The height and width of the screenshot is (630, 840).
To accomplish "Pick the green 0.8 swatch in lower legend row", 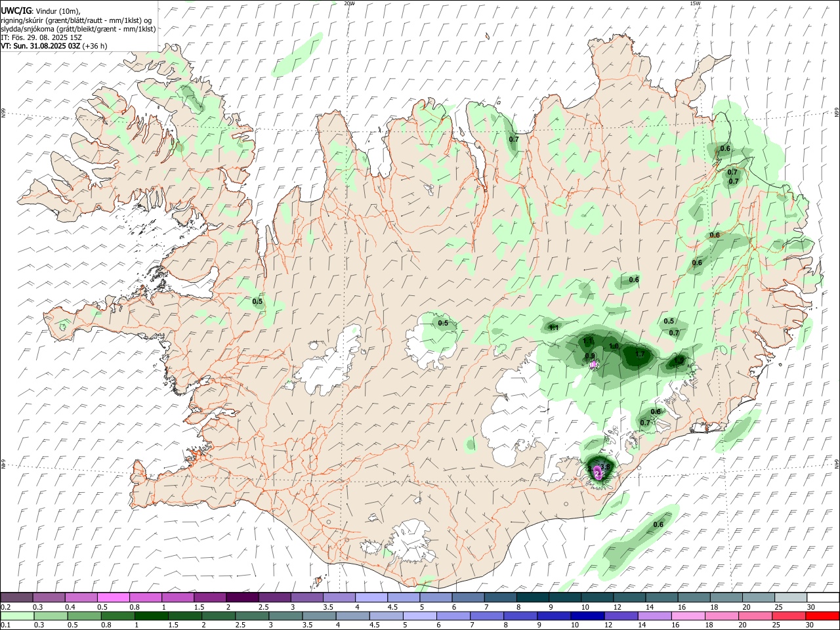I will click(117, 616).
